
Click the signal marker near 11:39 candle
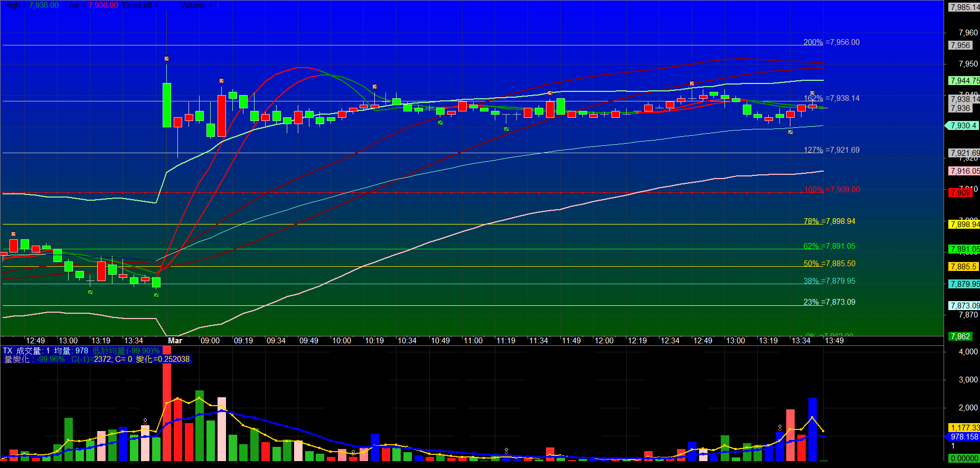tap(550, 93)
